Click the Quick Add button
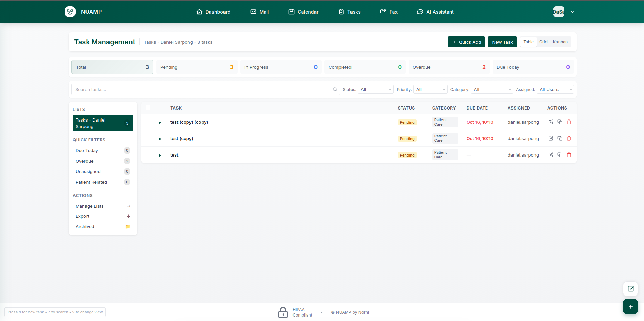This screenshot has width=644, height=321. pos(466,42)
